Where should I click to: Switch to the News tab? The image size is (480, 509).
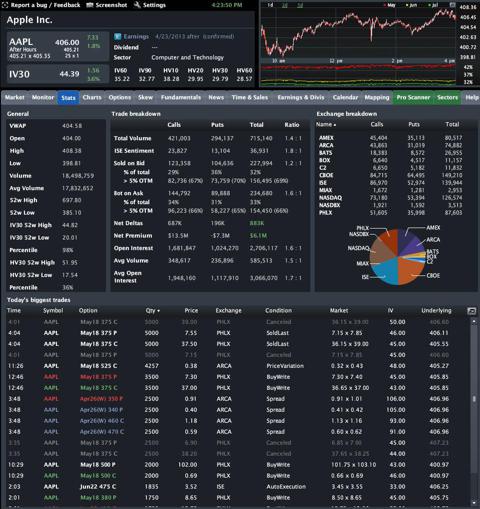[216, 97]
